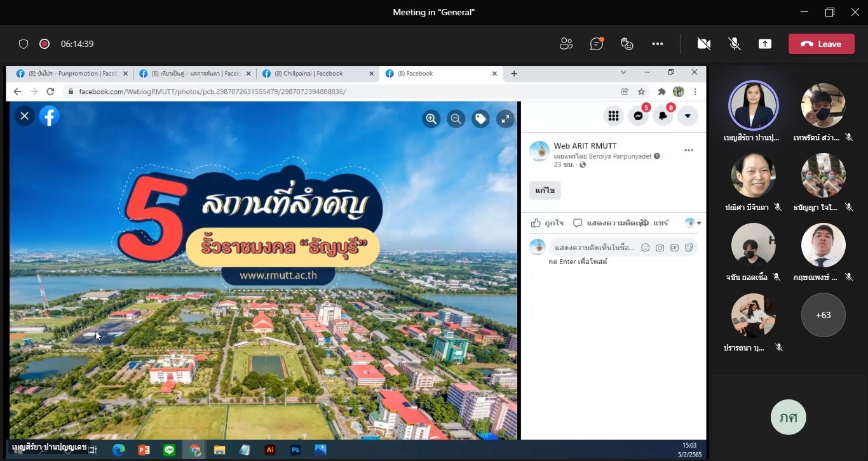The width and height of the screenshot is (868, 461).
Task: Expand the +63 more participants bubble
Action: [824, 315]
